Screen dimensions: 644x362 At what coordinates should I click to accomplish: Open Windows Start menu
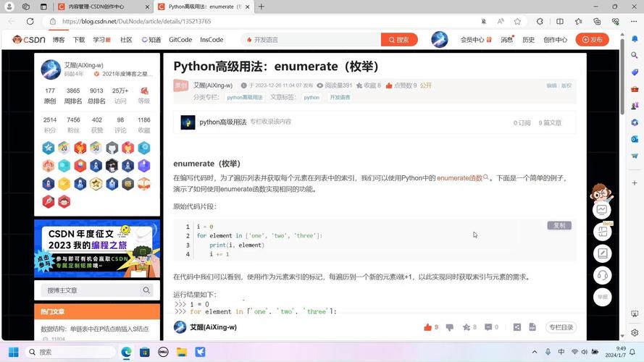(14, 352)
